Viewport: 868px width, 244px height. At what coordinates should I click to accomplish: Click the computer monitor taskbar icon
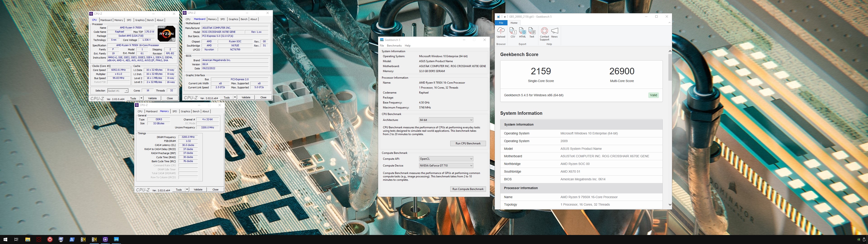coord(61,240)
